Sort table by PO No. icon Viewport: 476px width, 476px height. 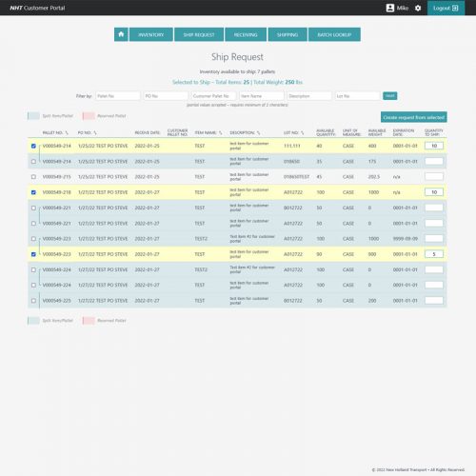tap(95, 132)
